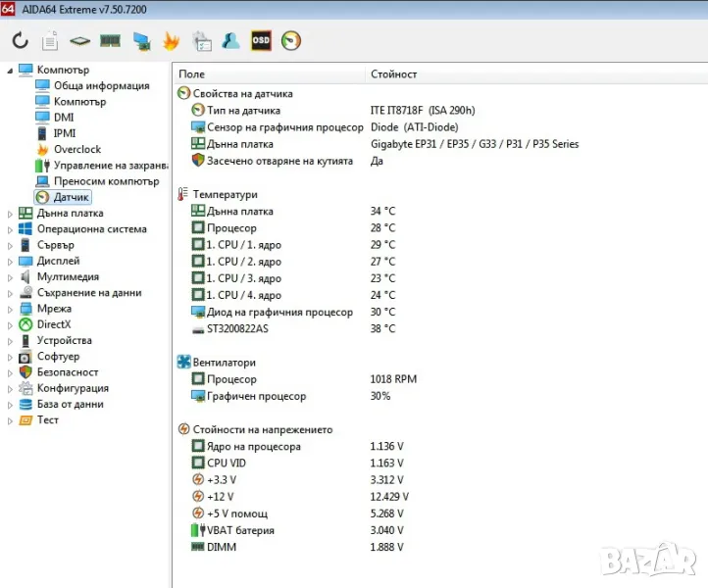
Task: Click the Поле column header
Action: 192,74
